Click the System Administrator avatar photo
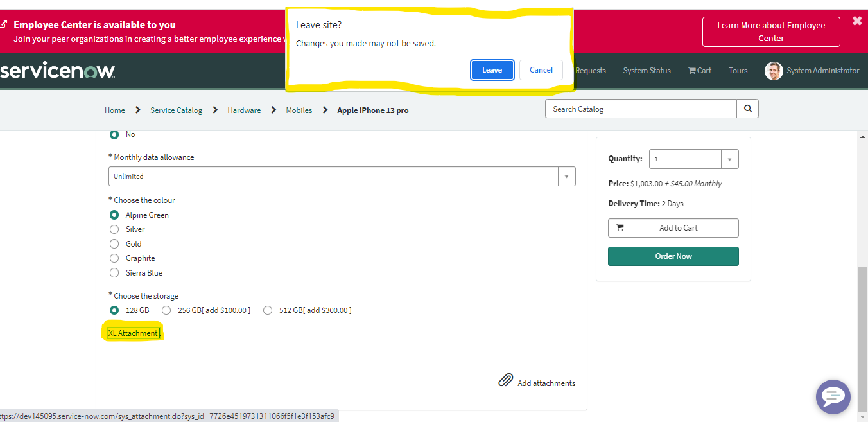The height and width of the screenshot is (422, 868). (774, 71)
